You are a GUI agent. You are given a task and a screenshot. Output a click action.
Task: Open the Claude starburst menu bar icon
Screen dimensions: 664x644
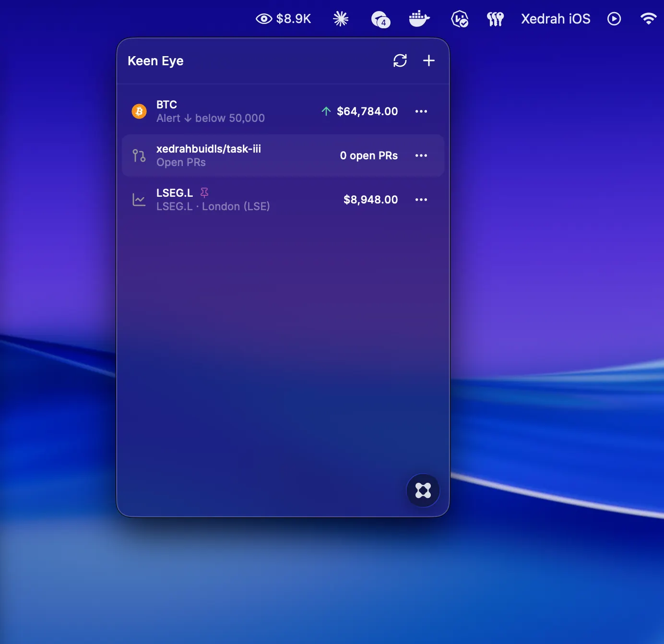pyautogui.click(x=341, y=19)
